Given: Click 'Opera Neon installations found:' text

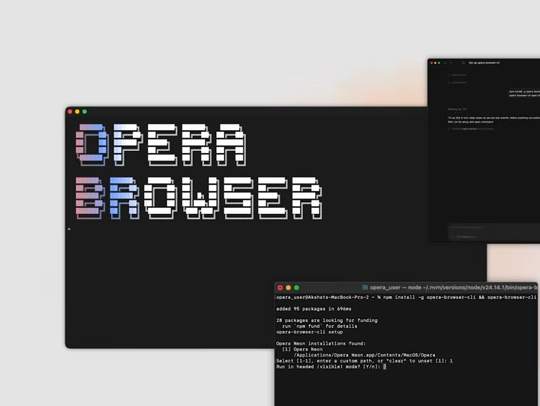Looking at the screenshot, I should 321,344.
